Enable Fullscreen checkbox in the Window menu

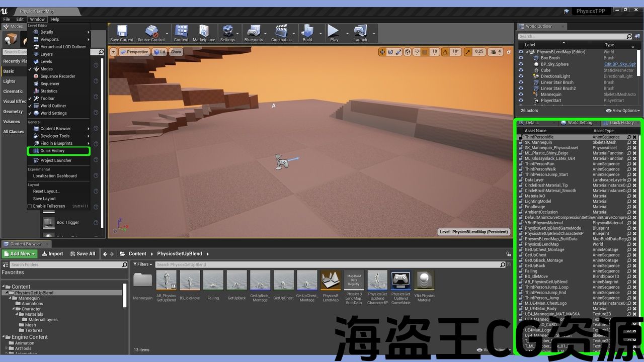coord(30,206)
